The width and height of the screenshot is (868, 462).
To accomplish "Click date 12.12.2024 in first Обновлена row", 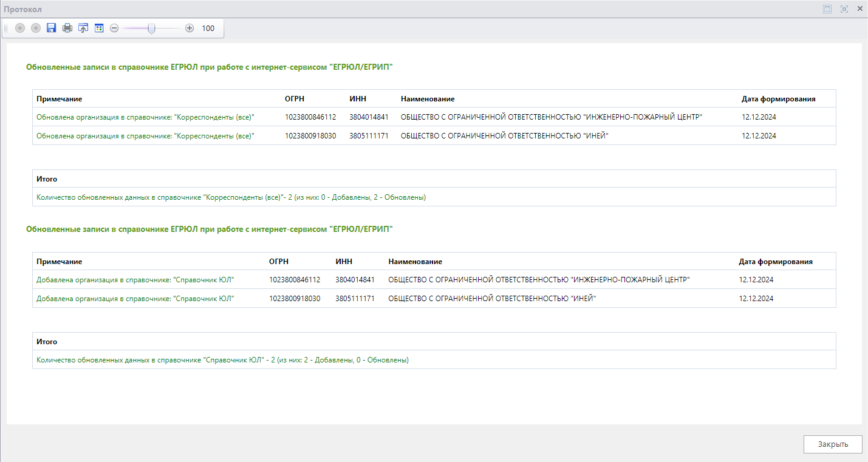I will point(759,117).
